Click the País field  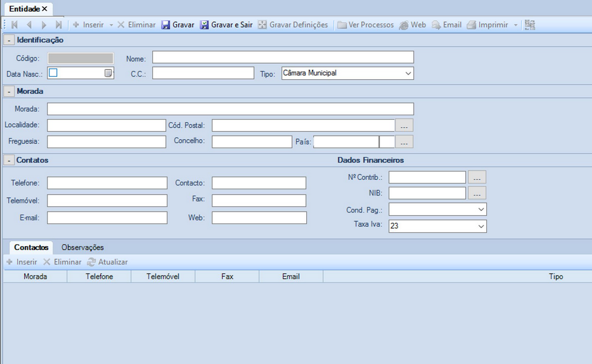click(346, 142)
